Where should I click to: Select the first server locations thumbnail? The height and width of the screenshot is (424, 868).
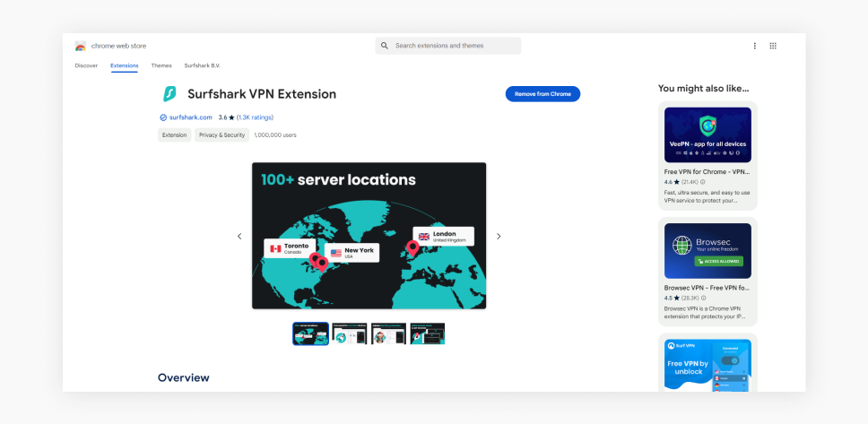[310, 333]
